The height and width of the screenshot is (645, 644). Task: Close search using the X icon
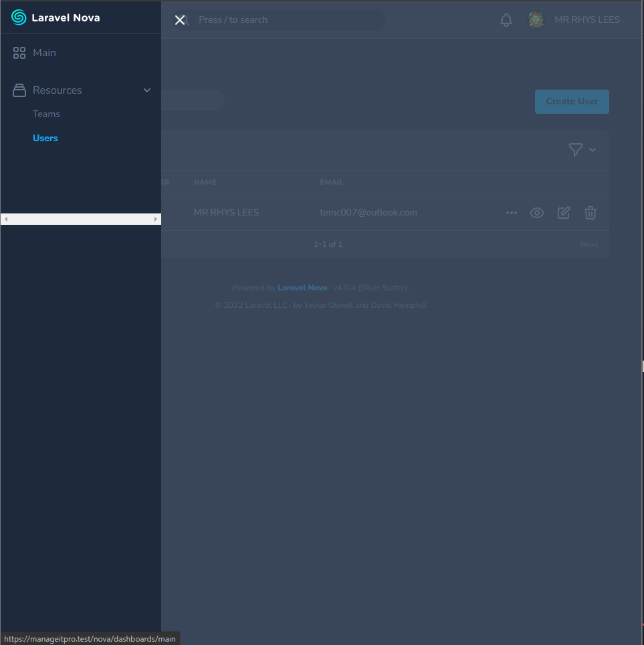(180, 20)
